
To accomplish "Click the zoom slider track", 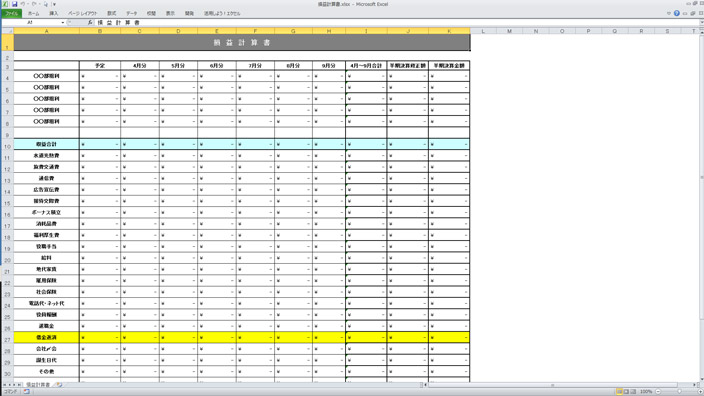I will tap(679, 392).
